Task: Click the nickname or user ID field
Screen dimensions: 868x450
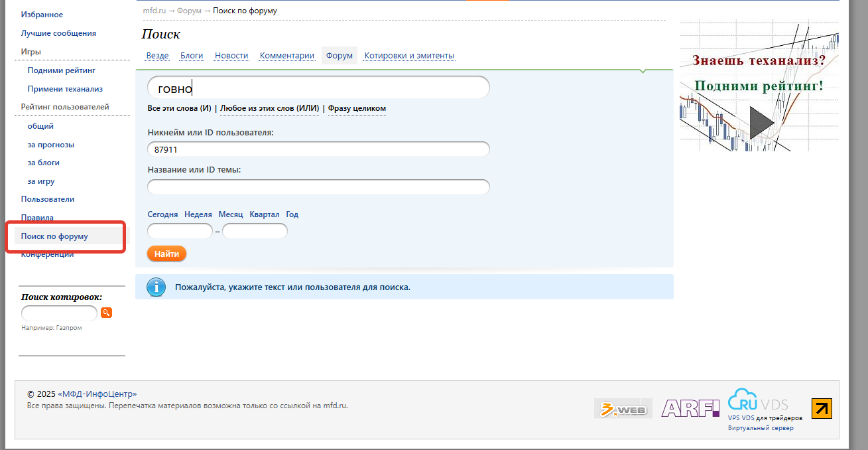Action: click(x=318, y=149)
